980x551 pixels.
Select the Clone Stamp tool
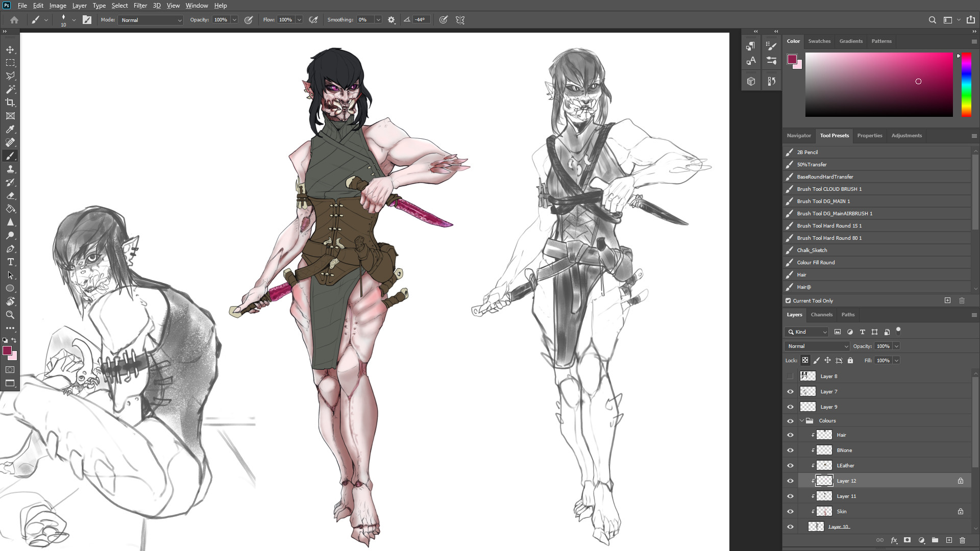click(10, 169)
